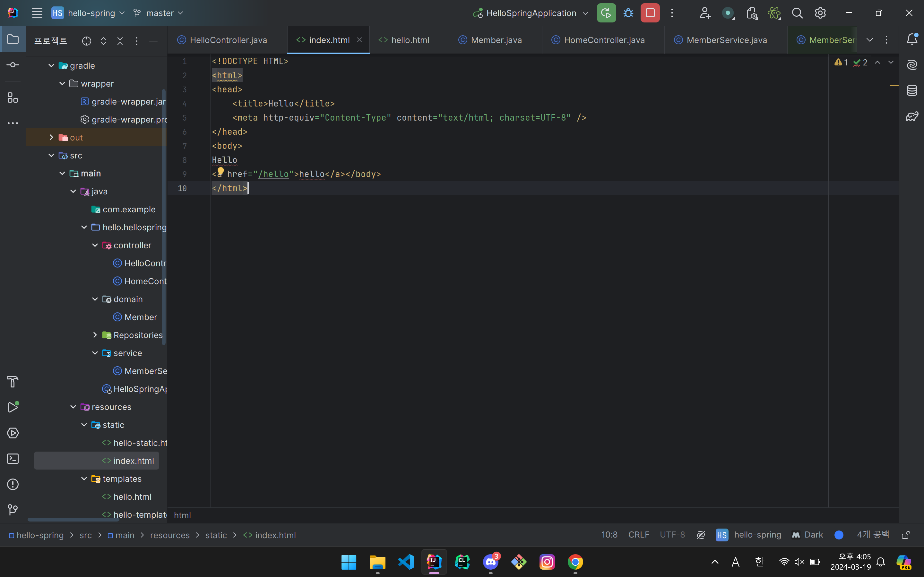The width and height of the screenshot is (924, 577).
Task: Open Search Everywhere magnifier icon
Action: point(797,13)
